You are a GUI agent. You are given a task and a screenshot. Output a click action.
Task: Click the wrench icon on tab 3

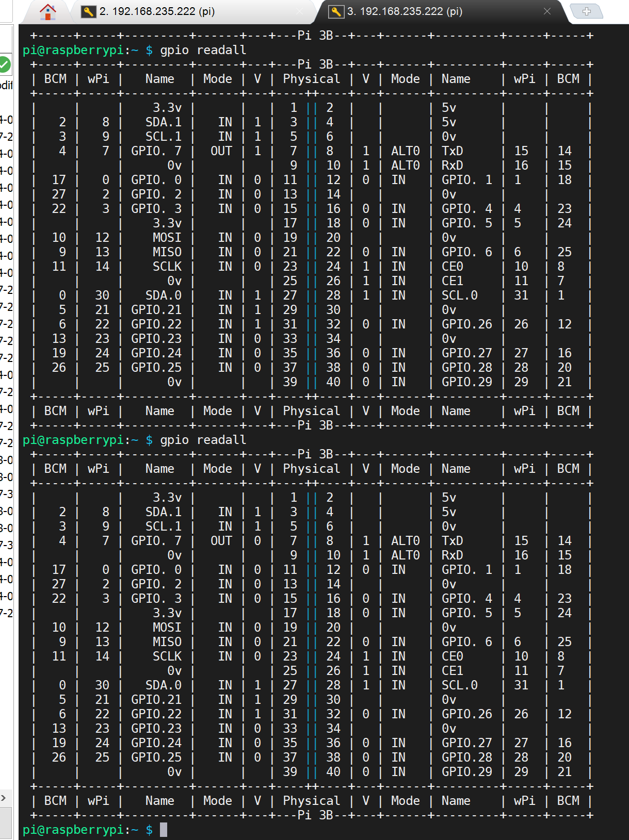[336, 11]
